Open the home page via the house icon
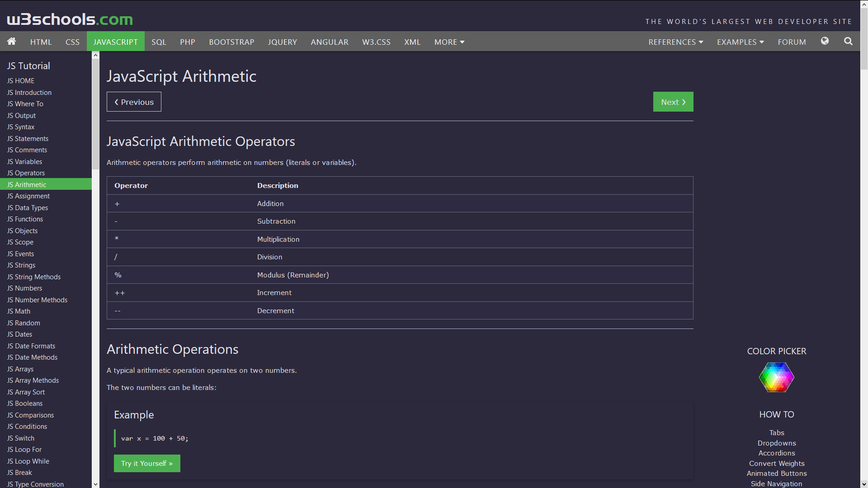The image size is (868, 488). click(11, 41)
